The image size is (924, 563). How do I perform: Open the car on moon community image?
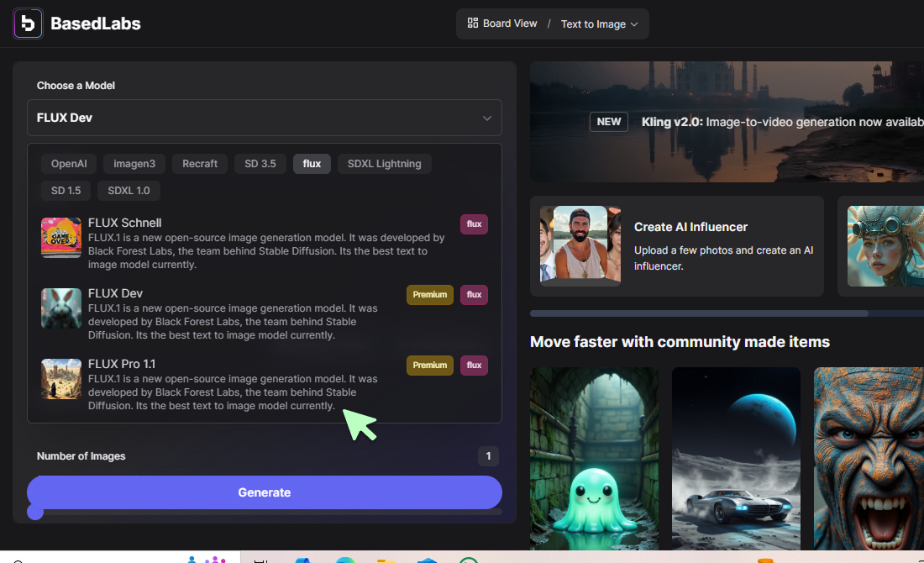pyautogui.click(x=736, y=459)
